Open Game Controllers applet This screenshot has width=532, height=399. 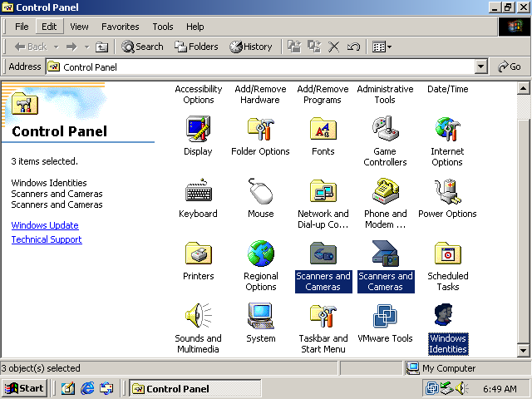point(385,130)
